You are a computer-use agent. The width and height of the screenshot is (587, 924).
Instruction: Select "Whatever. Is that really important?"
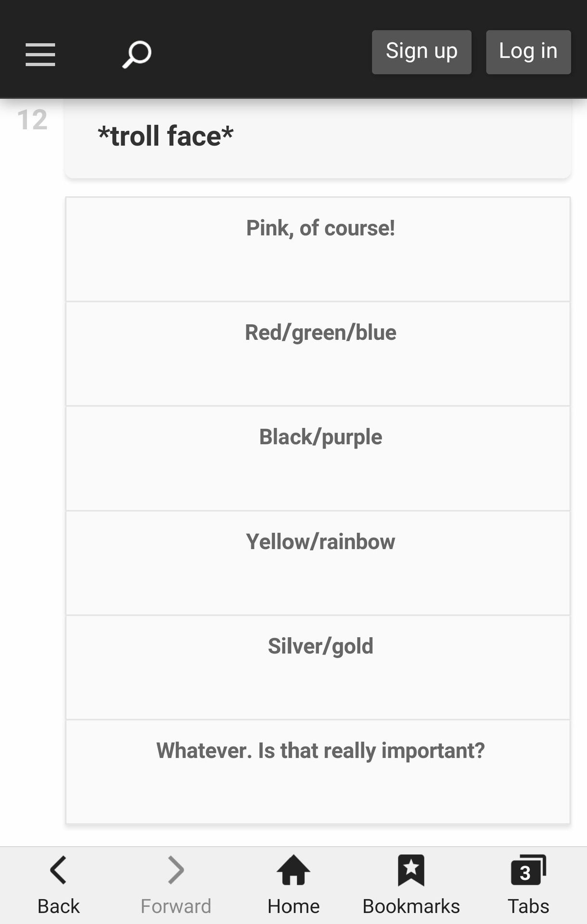pyautogui.click(x=318, y=772)
